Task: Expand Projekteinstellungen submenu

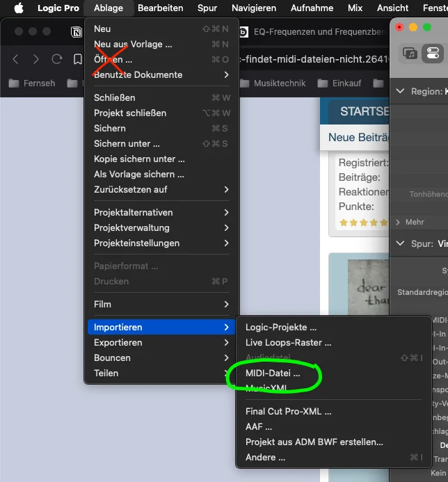Action: [161, 243]
